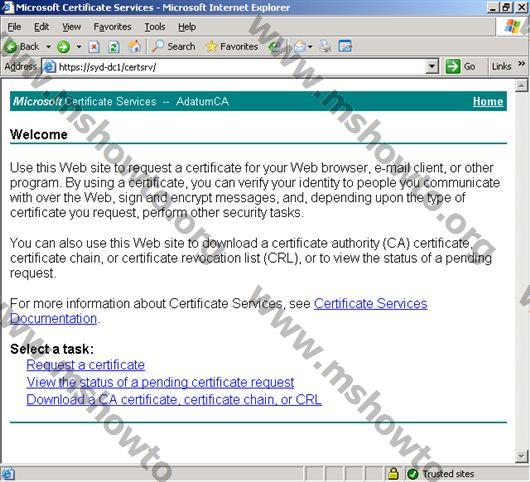The height and width of the screenshot is (482, 530).
Task: Print the page using Print icon
Action: coord(325,47)
